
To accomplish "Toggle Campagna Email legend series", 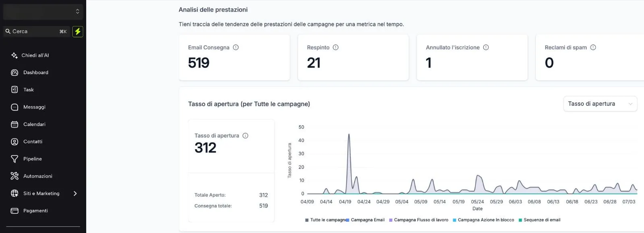I will click(x=365, y=220).
